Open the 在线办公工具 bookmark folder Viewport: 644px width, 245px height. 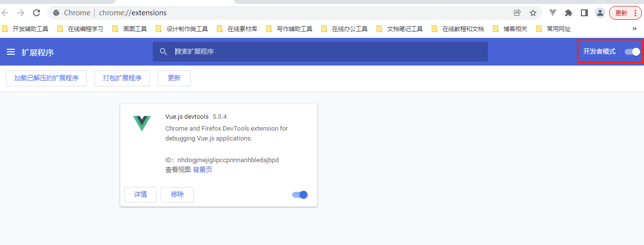(344, 29)
